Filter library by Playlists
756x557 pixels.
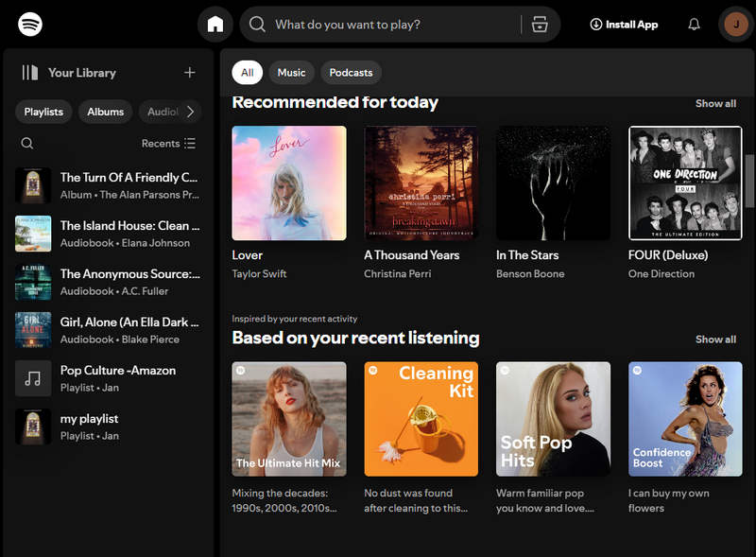[43, 112]
